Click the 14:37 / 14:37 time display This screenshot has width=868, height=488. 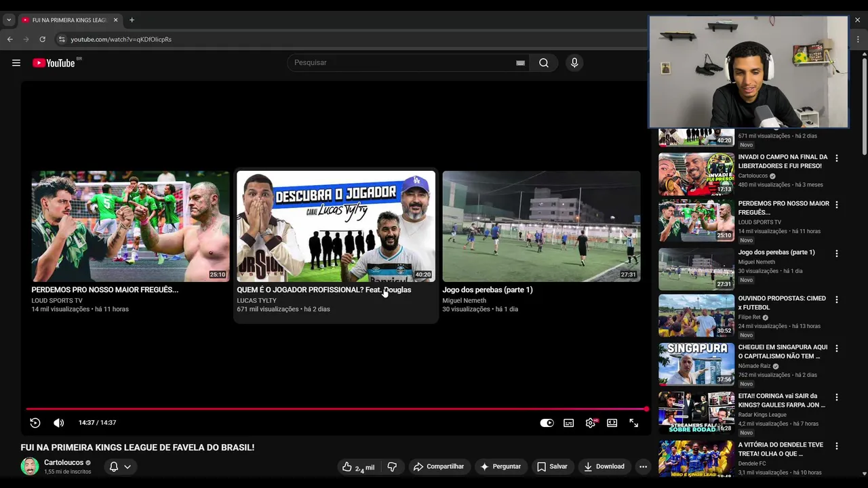tap(97, 423)
